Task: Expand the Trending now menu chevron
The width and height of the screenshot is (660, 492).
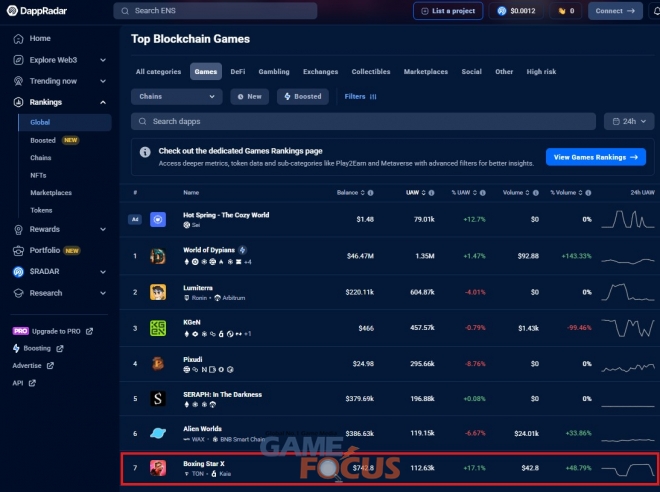Action: pos(103,81)
